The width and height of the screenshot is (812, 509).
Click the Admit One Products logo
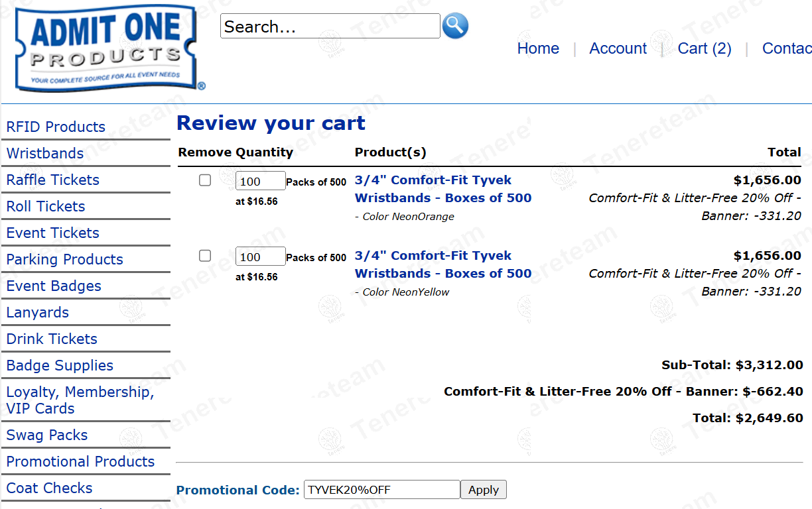click(106, 48)
